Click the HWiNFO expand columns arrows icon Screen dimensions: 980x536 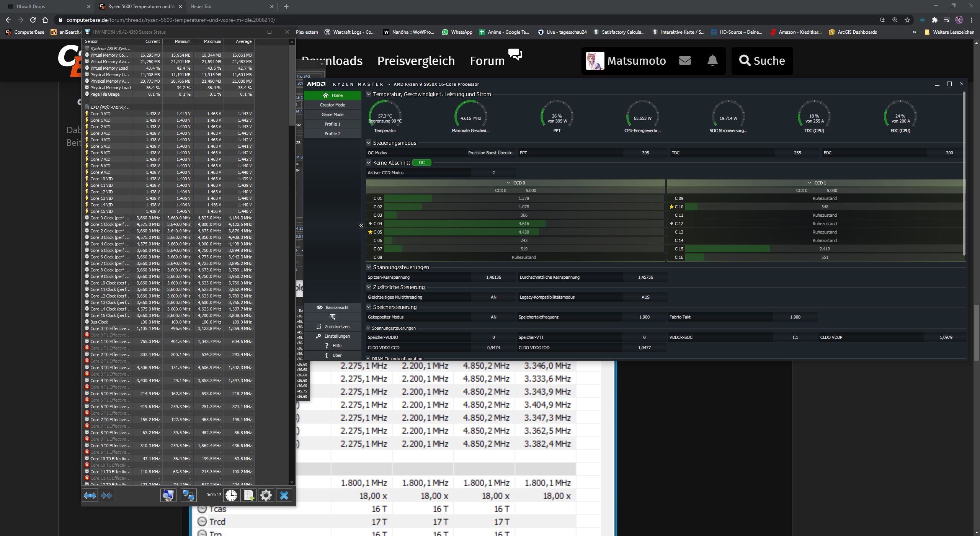click(90, 495)
